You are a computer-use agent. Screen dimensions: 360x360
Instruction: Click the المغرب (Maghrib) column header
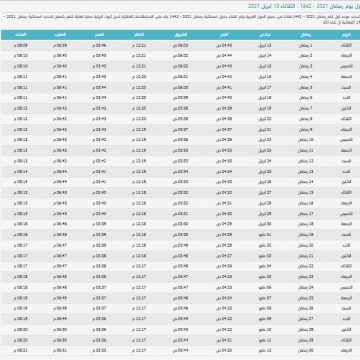60,35
